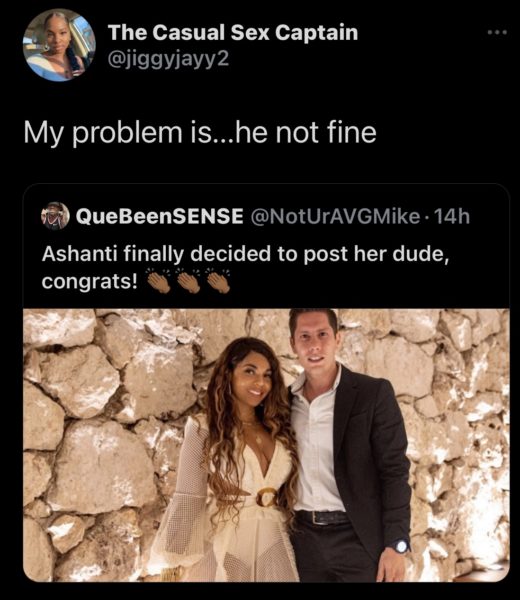The width and height of the screenshot is (520, 600).
Task: Open The Casual Sex Captain profile picture
Action: pyautogui.click(x=59, y=45)
